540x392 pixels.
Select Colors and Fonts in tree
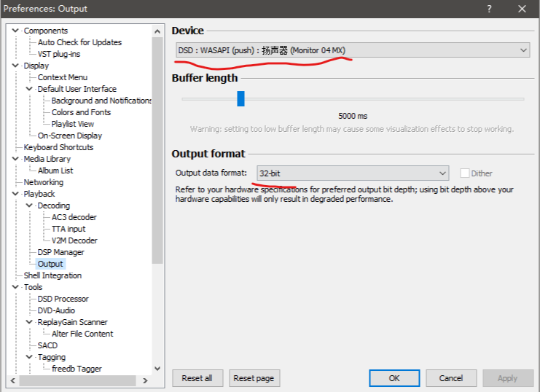pos(81,112)
